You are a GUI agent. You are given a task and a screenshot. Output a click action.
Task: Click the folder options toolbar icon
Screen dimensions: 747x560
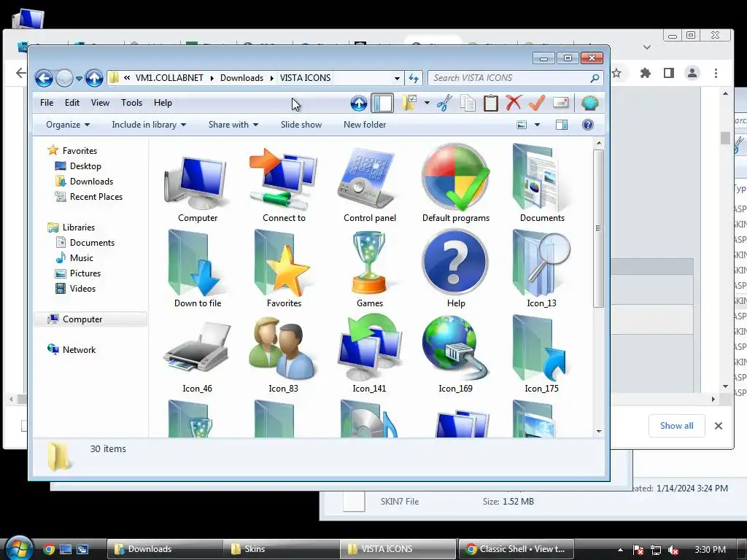click(x=409, y=103)
